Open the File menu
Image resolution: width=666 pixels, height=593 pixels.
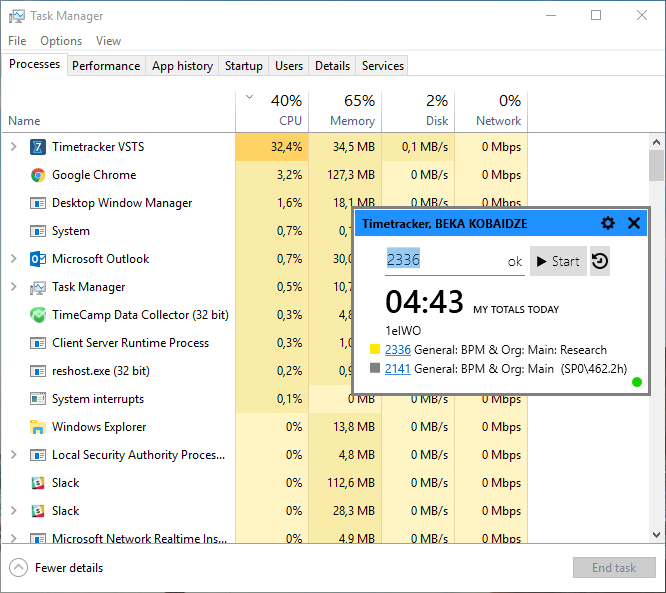coord(17,41)
